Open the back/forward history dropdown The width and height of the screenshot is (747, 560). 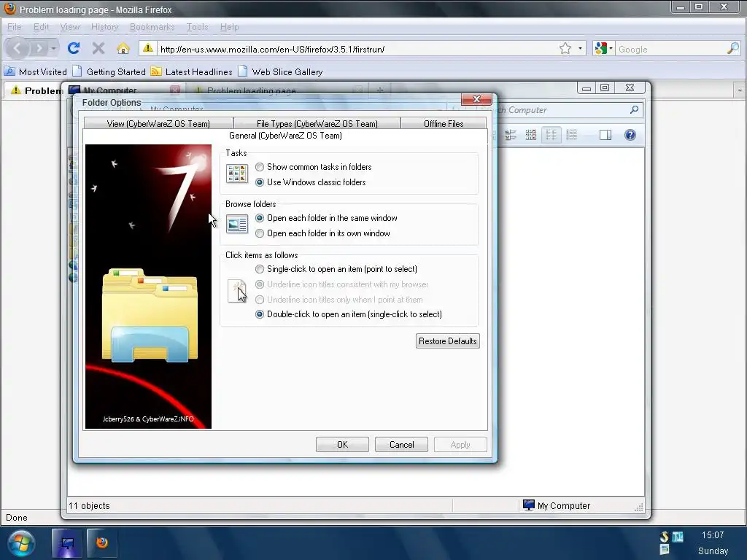coord(53,49)
